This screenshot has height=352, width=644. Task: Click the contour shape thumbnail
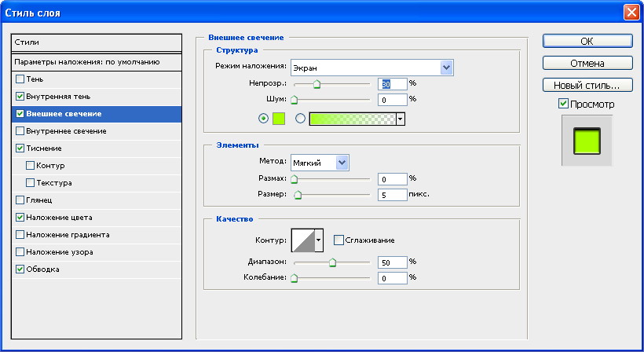tap(303, 240)
